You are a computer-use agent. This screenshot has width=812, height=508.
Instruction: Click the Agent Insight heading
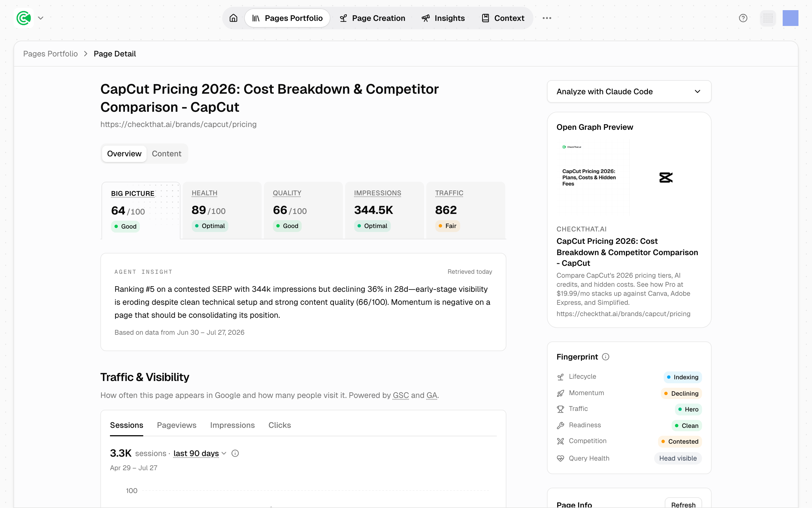pyautogui.click(x=143, y=272)
